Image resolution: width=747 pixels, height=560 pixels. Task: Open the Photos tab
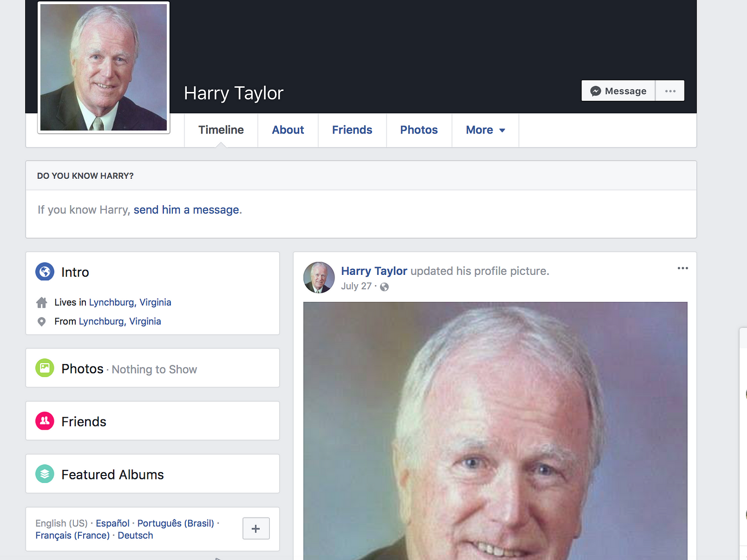(419, 130)
